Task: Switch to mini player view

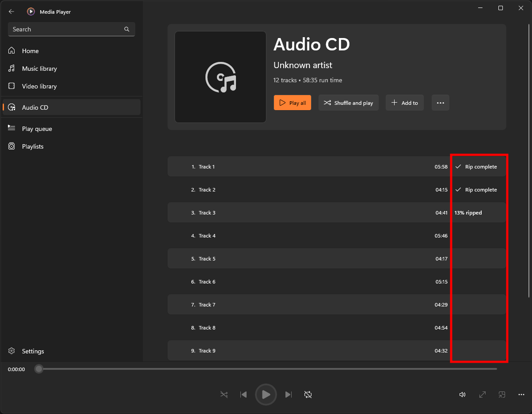Action: tap(502, 395)
